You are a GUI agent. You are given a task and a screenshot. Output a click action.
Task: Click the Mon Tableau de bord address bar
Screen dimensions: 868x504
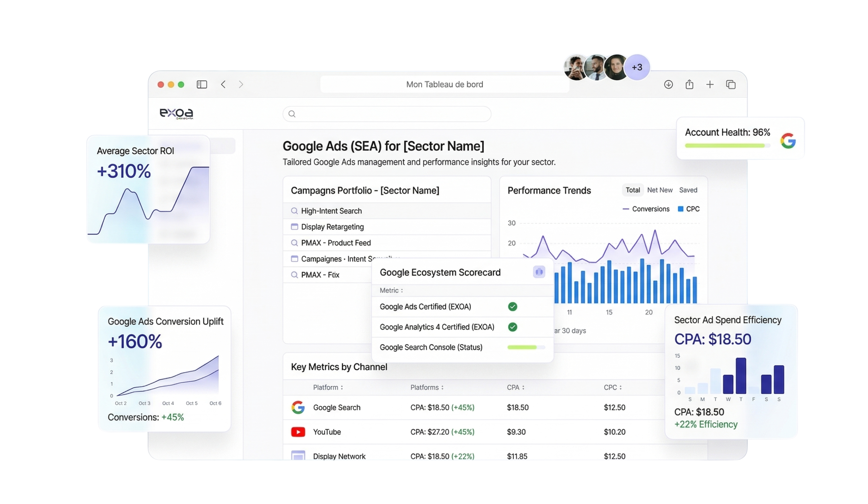tap(444, 84)
